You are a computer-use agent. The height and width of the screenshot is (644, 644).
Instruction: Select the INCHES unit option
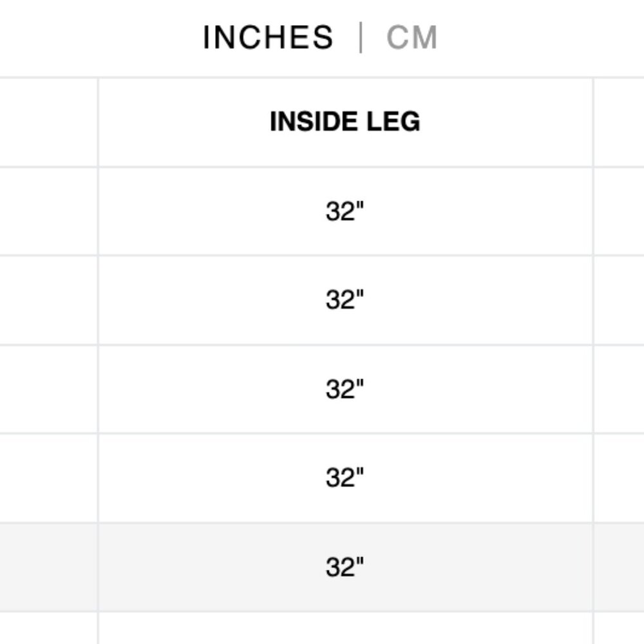point(268,37)
